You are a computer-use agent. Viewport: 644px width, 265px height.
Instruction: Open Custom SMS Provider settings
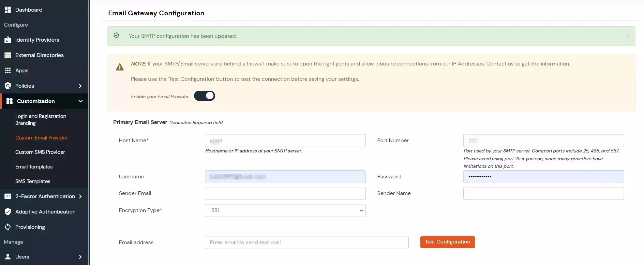[x=40, y=152]
